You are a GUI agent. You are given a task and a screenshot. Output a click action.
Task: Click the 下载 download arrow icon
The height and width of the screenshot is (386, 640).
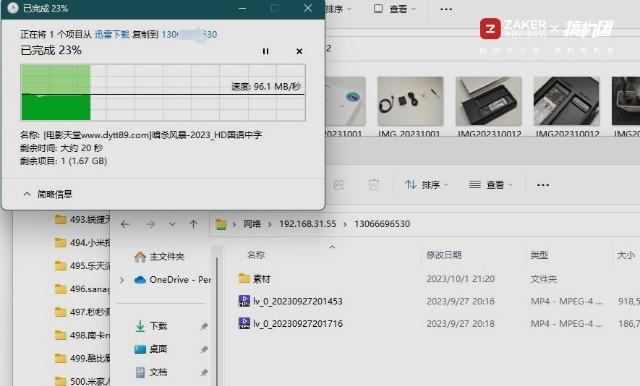coord(140,326)
